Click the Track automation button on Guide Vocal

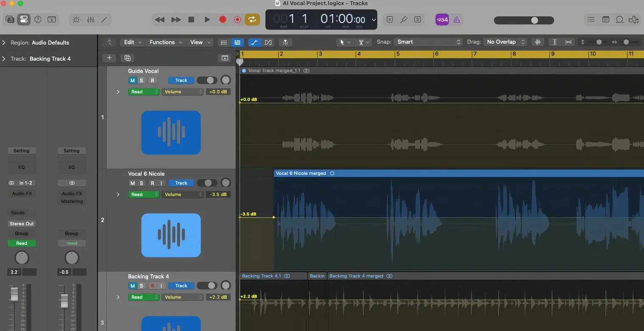181,81
